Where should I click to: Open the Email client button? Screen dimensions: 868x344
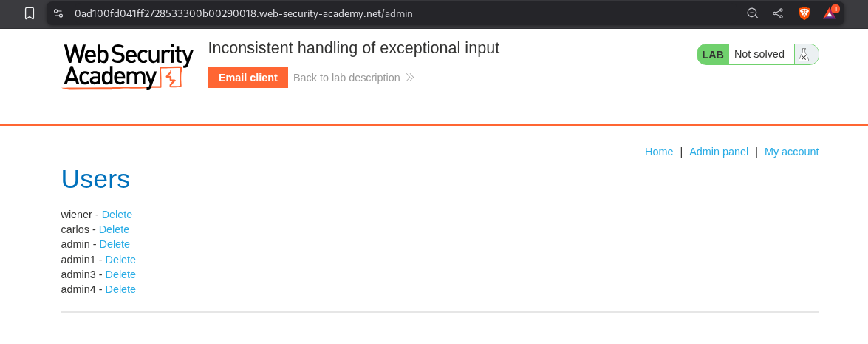tap(247, 78)
